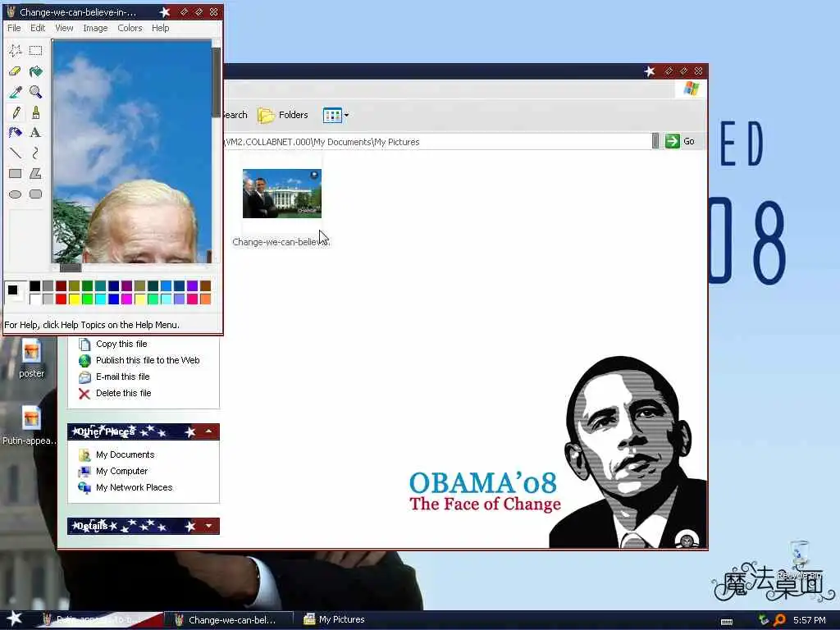Select the rectangular Select tool

(35, 51)
